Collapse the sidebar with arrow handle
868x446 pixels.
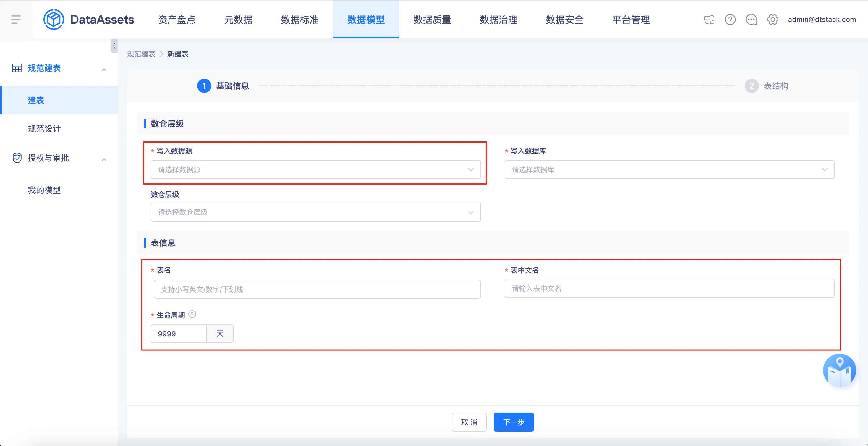114,46
